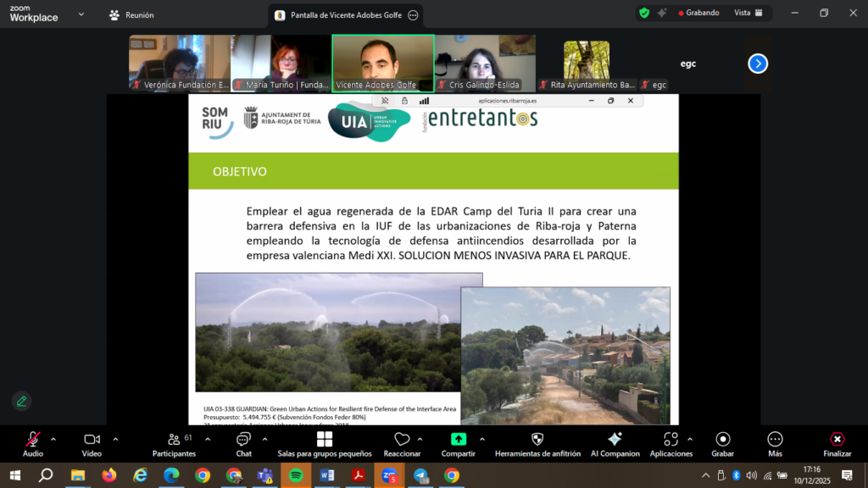Show hidden system tray icons
This screenshot has height=488, width=868.
(706, 475)
